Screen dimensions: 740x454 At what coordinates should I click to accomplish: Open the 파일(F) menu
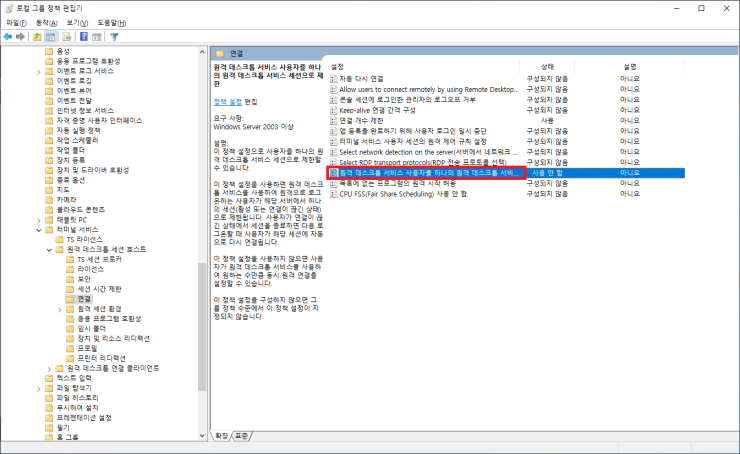[16, 22]
